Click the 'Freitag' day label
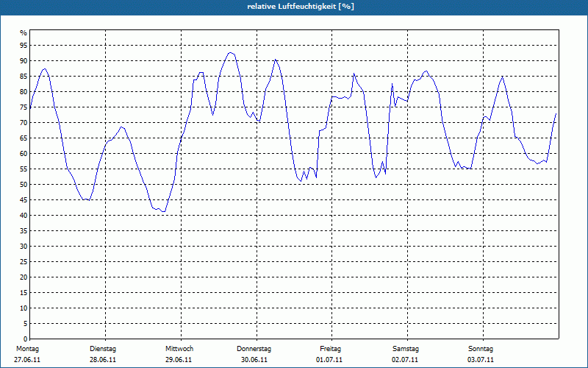The height and width of the screenshot is (368, 588). [x=330, y=349]
